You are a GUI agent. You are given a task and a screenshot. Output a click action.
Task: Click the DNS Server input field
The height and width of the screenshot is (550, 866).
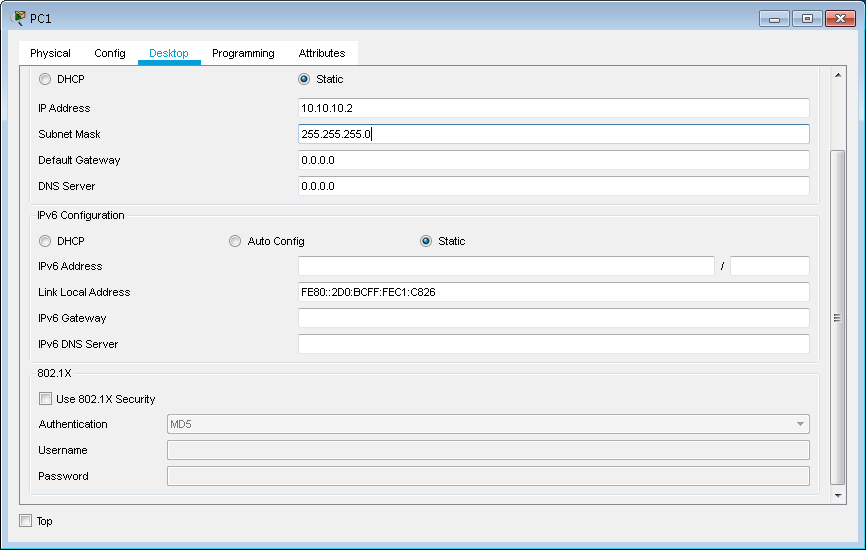553,186
